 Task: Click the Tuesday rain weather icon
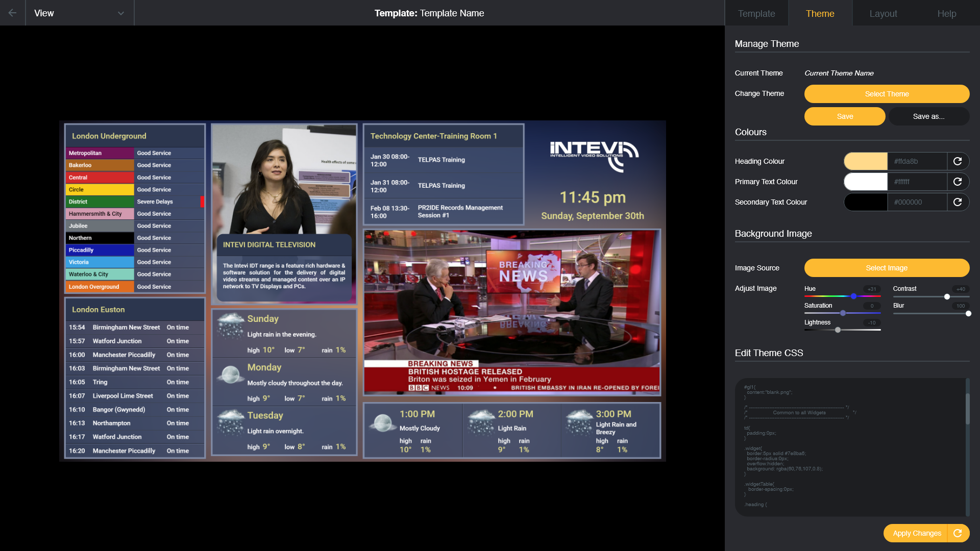(230, 422)
